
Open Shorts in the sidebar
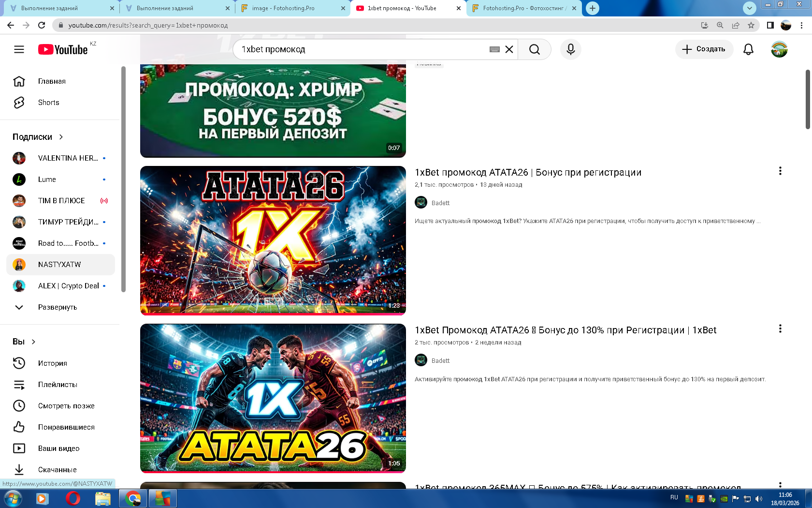click(61, 103)
